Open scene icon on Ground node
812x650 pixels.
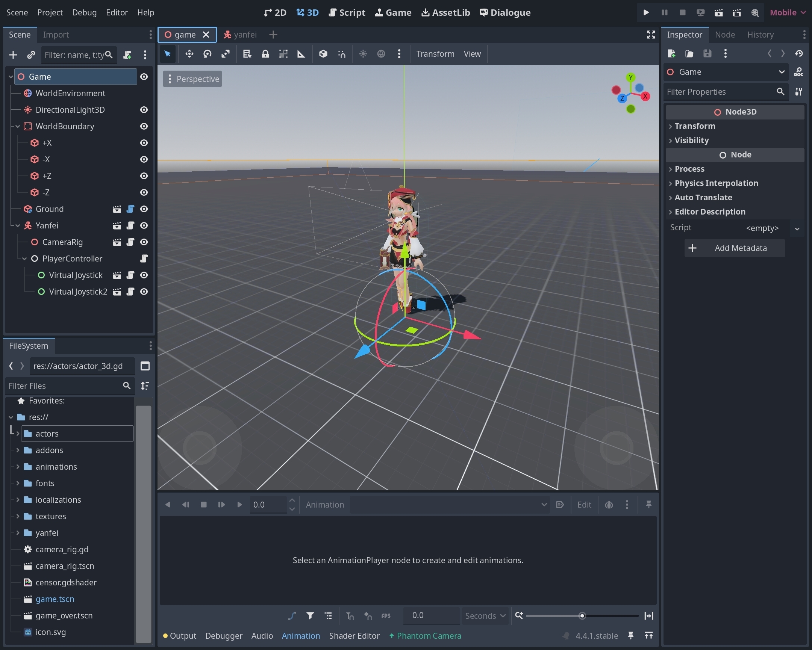(117, 209)
